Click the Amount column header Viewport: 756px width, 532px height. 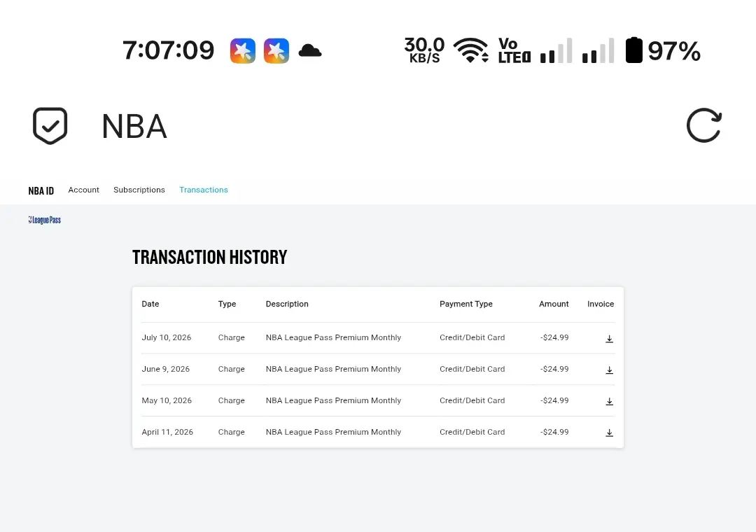(554, 304)
